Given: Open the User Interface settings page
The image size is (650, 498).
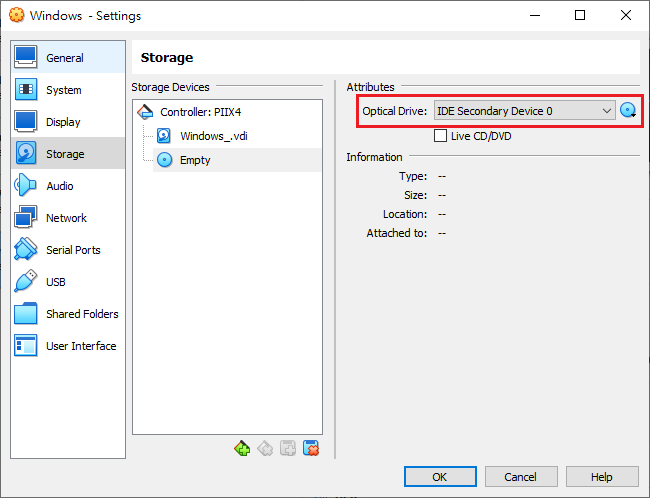Looking at the screenshot, I should (x=81, y=346).
